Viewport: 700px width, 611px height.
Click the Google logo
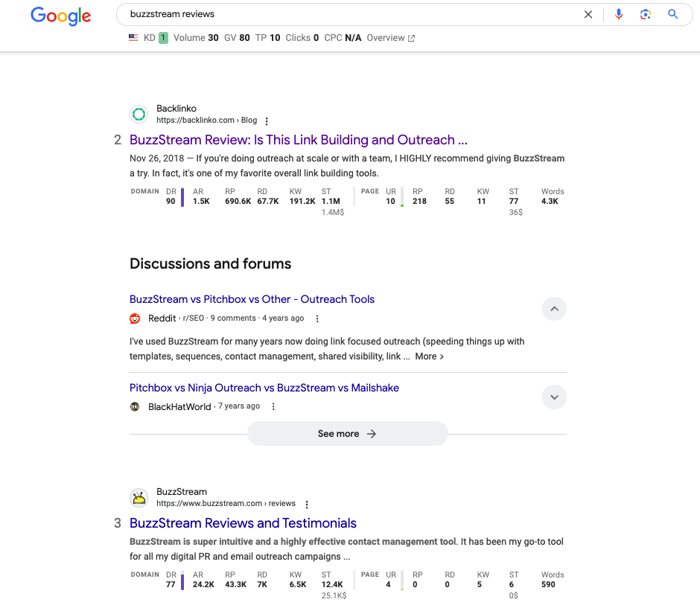pyautogui.click(x=60, y=15)
